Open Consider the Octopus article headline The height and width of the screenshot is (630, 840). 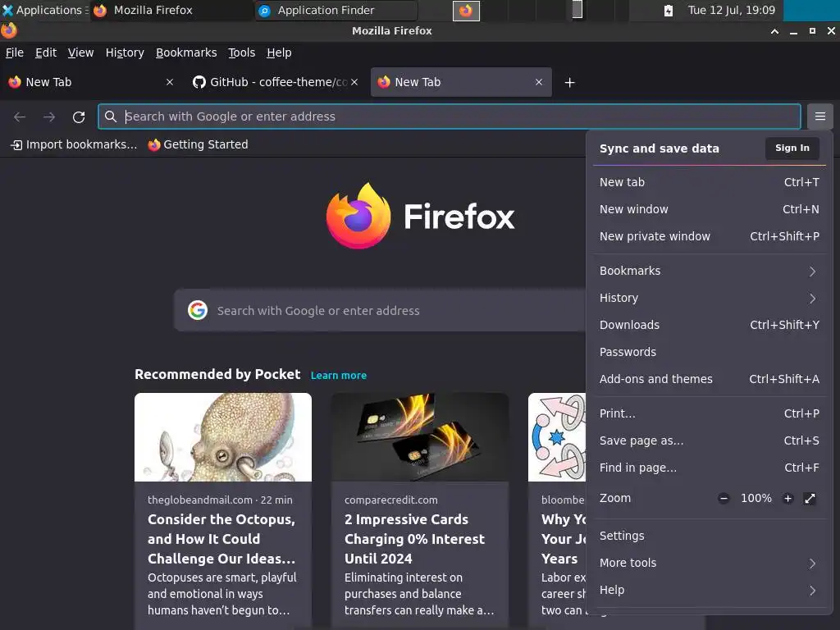pyautogui.click(x=221, y=539)
